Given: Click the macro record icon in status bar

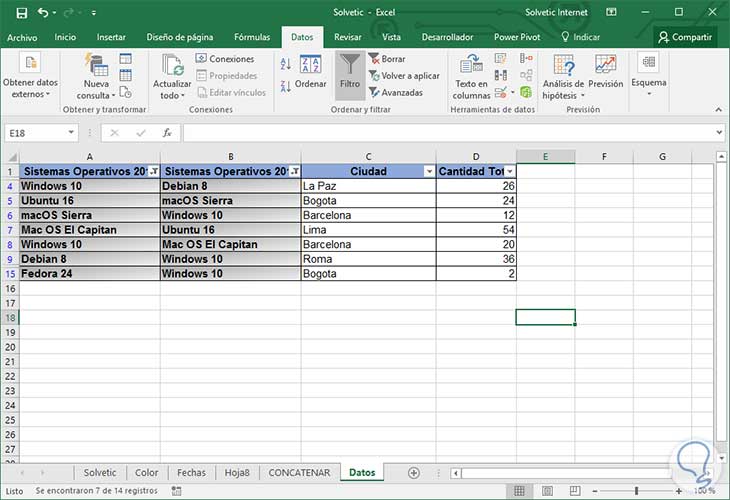Looking at the screenshot, I should click(176, 490).
